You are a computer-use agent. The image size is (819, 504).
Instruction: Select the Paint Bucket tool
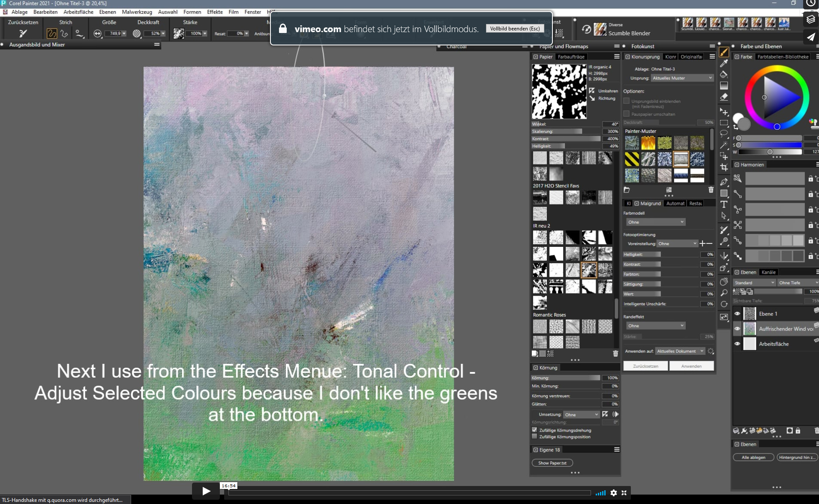[724, 75]
